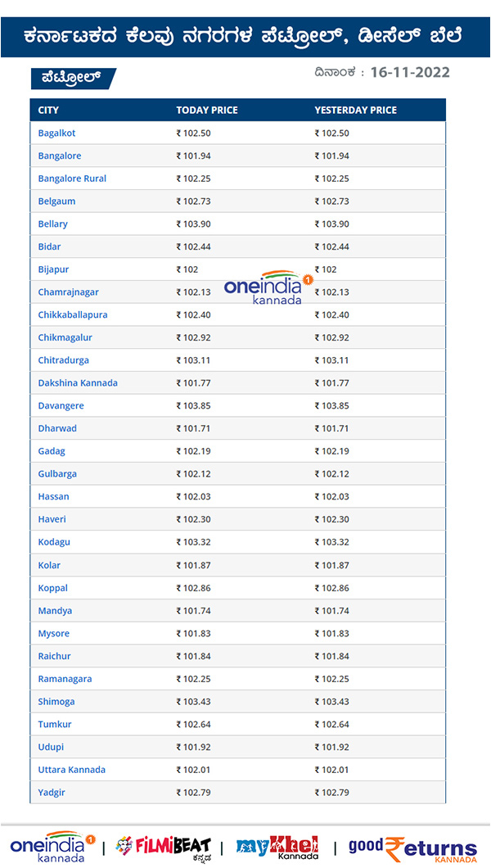The height and width of the screenshot is (868, 491).
Task: Open the Mysore city link
Action: pos(54,634)
